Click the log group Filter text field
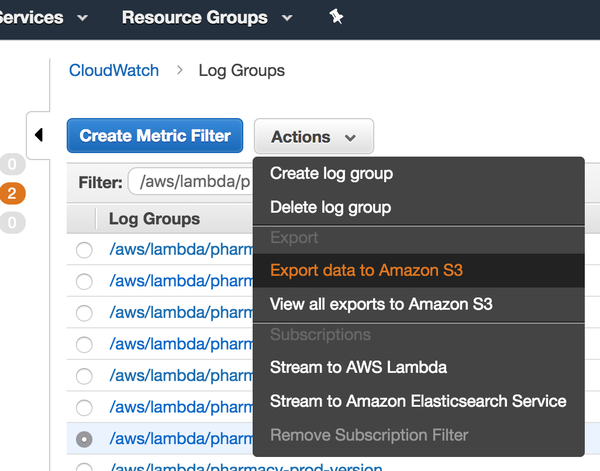The height and width of the screenshot is (471, 600). (x=190, y=182)
